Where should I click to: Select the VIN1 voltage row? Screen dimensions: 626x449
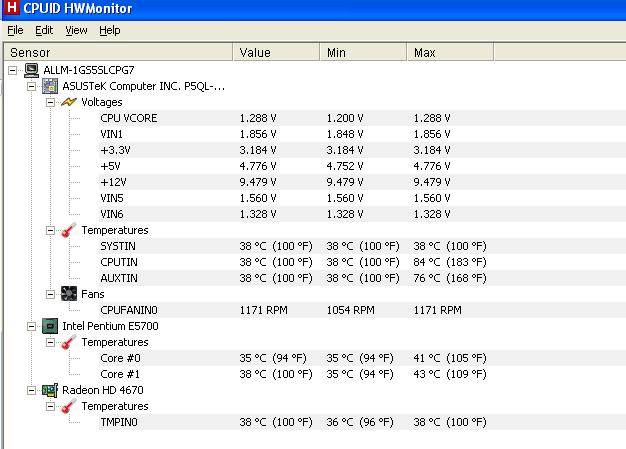pos(363,134)
